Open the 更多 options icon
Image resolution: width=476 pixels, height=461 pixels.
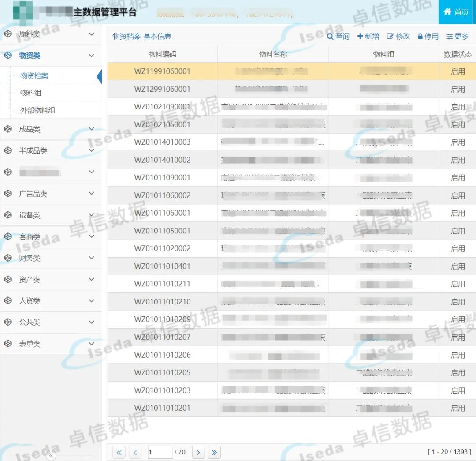point(450,37)
